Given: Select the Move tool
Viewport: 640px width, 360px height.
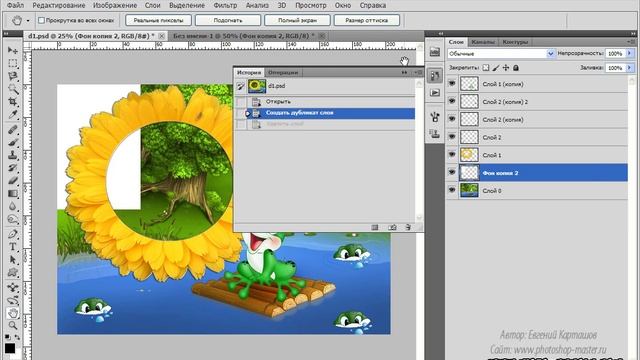Looking at the screenshot, I should click(x=13, y=50).
